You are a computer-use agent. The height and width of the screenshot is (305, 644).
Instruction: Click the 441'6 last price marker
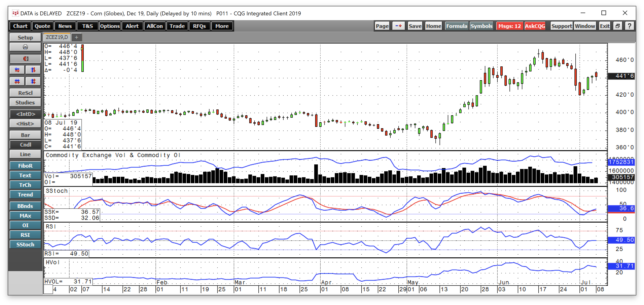tap(621, 76)
